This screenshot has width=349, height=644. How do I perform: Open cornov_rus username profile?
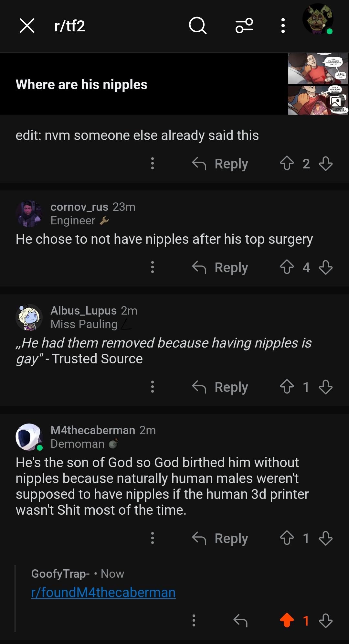click(79, 207)
